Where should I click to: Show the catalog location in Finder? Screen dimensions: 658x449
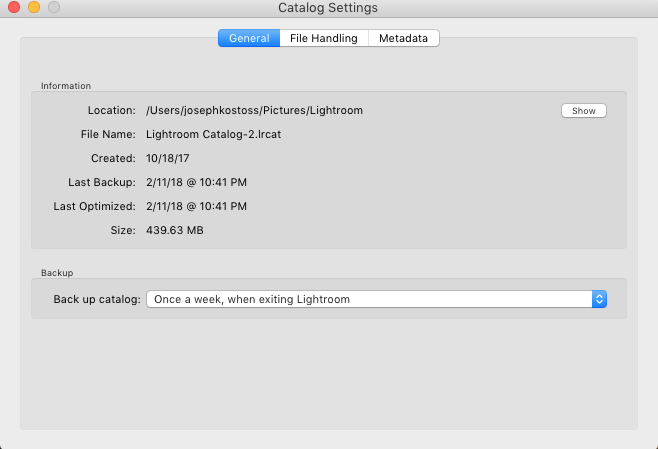click(x=584, y=111)
